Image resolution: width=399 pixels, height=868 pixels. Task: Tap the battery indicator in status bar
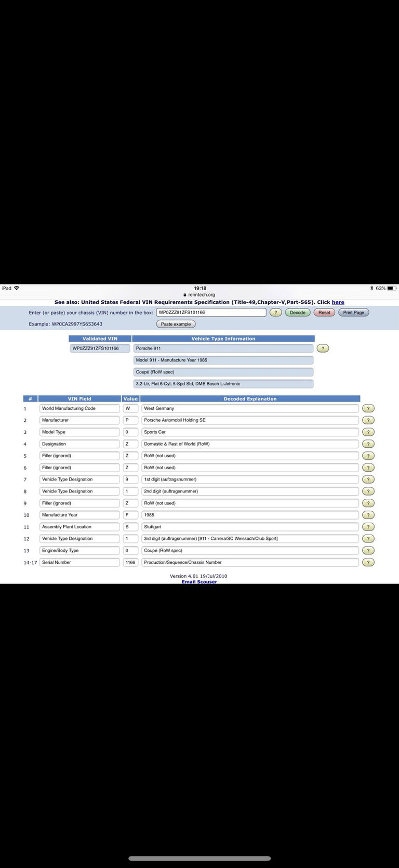(392, 288)
